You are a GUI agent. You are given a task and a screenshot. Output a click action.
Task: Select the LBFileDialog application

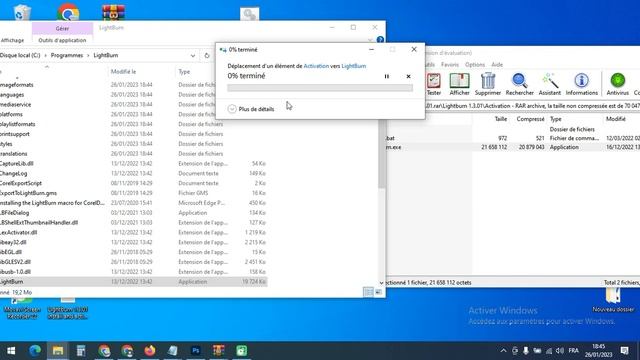133,213
